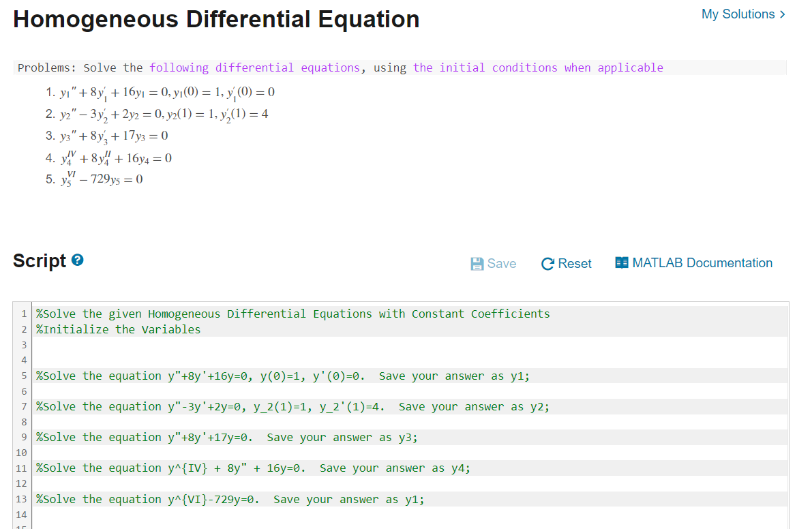Image resolution: width=812 pixels, height=529 pixels.
Task: Open the My Solutions page
Action: [738, 14]
